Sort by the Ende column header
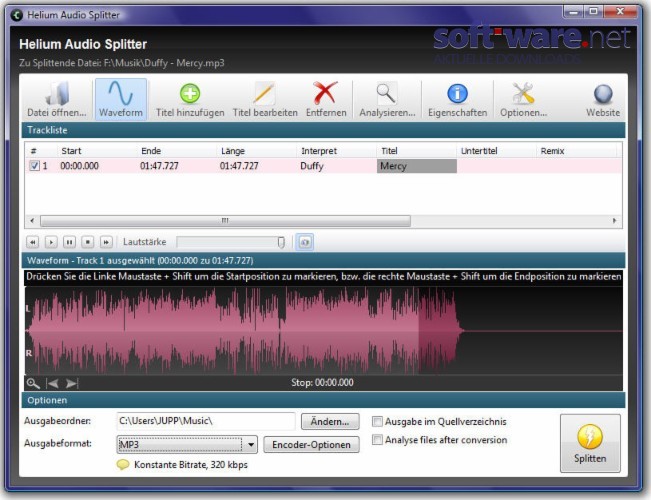Image resolution: width=651 pixels, height=500 pixels. point(177,151)
